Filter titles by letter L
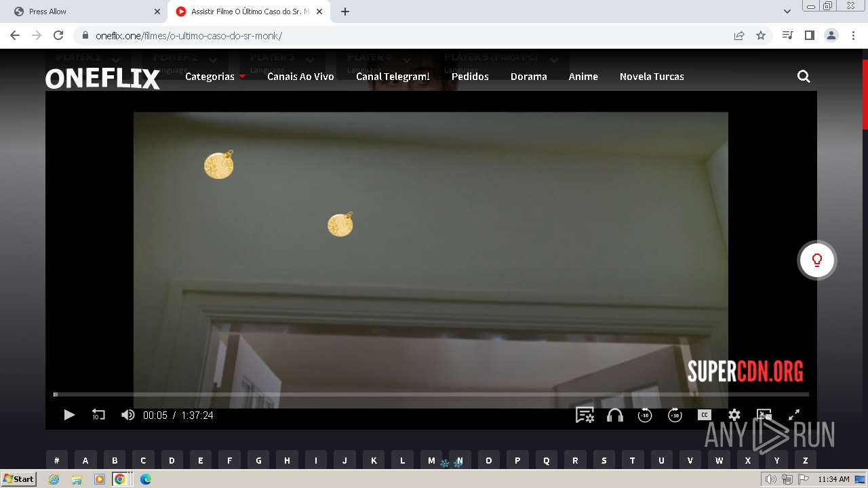Image resolution: width=868 pixels, height=488 pixels. (402, 460)
